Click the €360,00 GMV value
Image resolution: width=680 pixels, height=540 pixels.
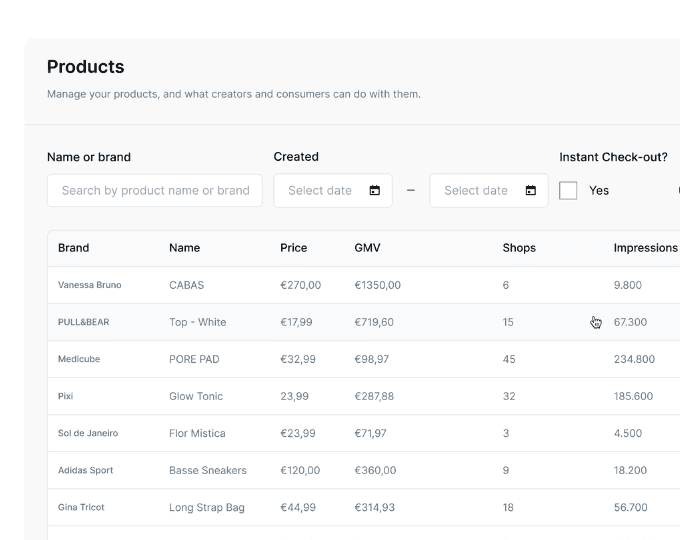(375, 470)
